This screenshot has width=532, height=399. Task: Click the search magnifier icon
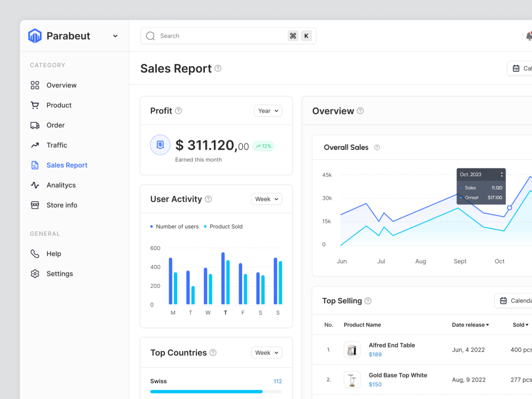point(151,36)
